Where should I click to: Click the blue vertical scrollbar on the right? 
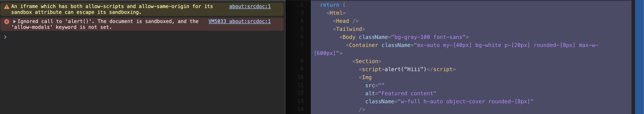(x=639, y=57)
